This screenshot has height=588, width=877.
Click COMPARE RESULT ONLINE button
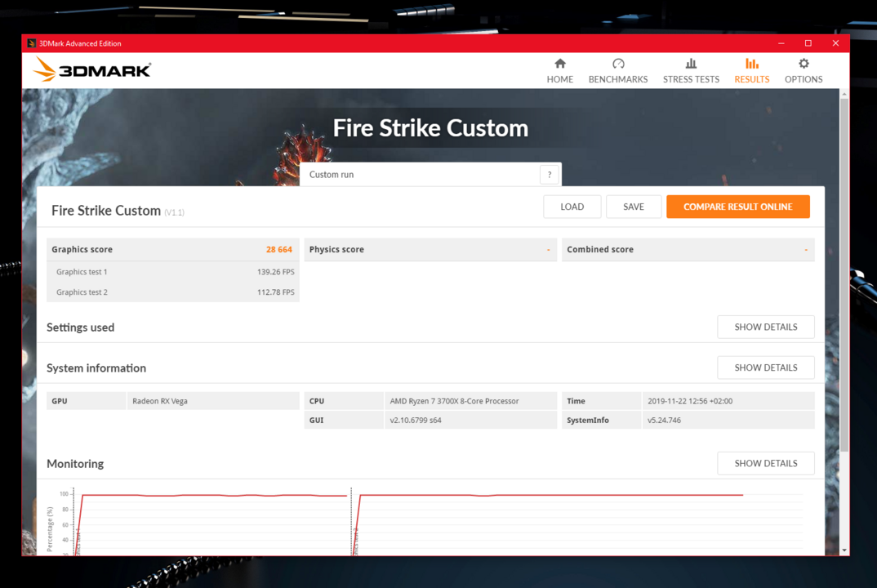[x=737, y=207]
